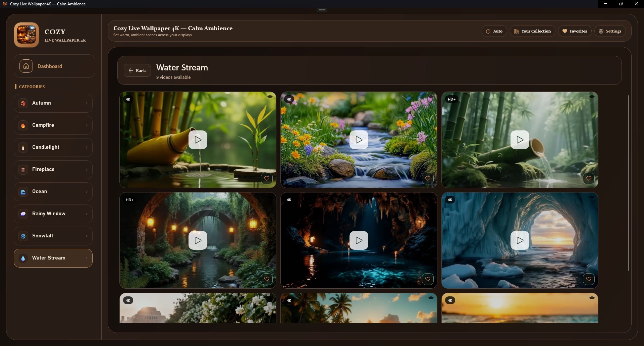
Task: Select the Candlelight candle category icon
Action: pyautogui.click(x=23, y=148)
